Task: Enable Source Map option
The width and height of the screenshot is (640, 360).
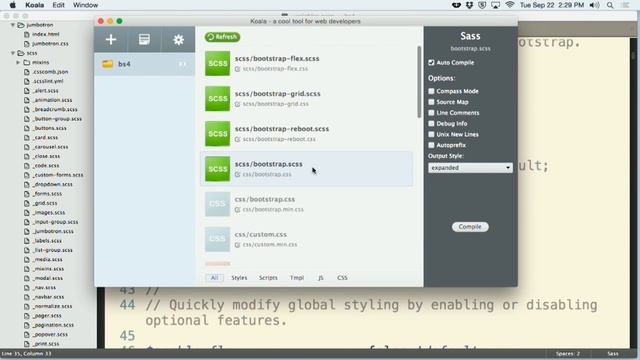Action: [431, 102]
